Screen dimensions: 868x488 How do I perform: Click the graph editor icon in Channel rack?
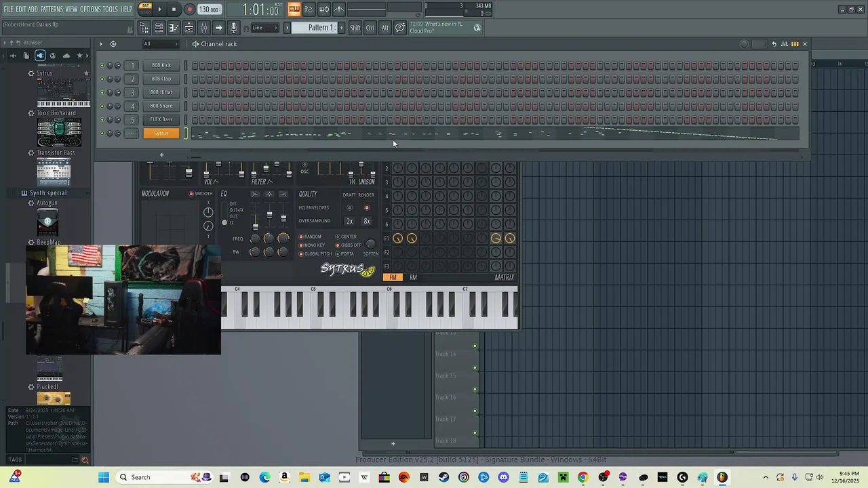785,44
